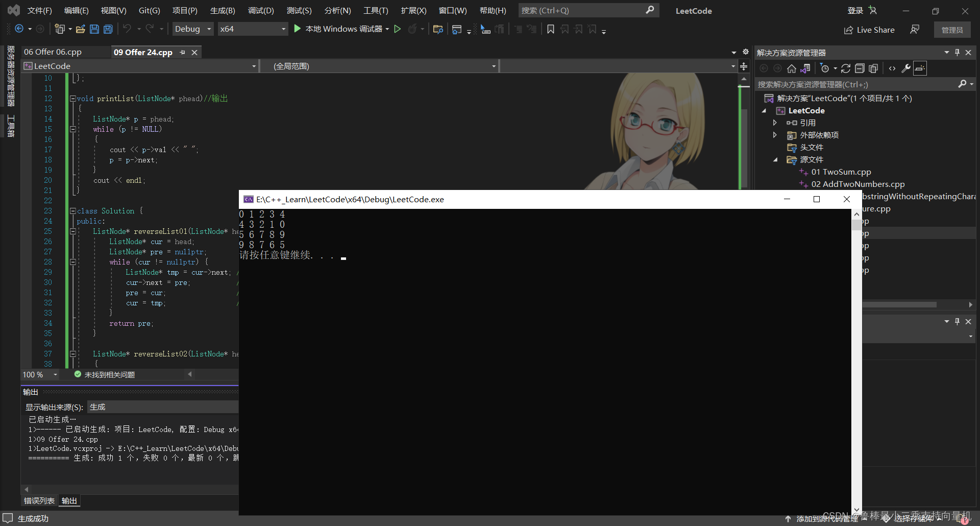Collapse reverseList01 function fold marker

[73, 231]
